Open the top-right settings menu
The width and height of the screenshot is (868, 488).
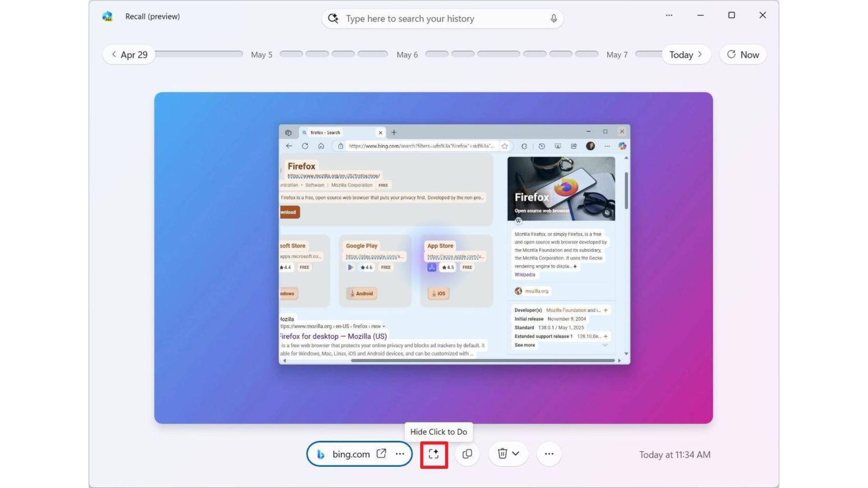[669, 15]
